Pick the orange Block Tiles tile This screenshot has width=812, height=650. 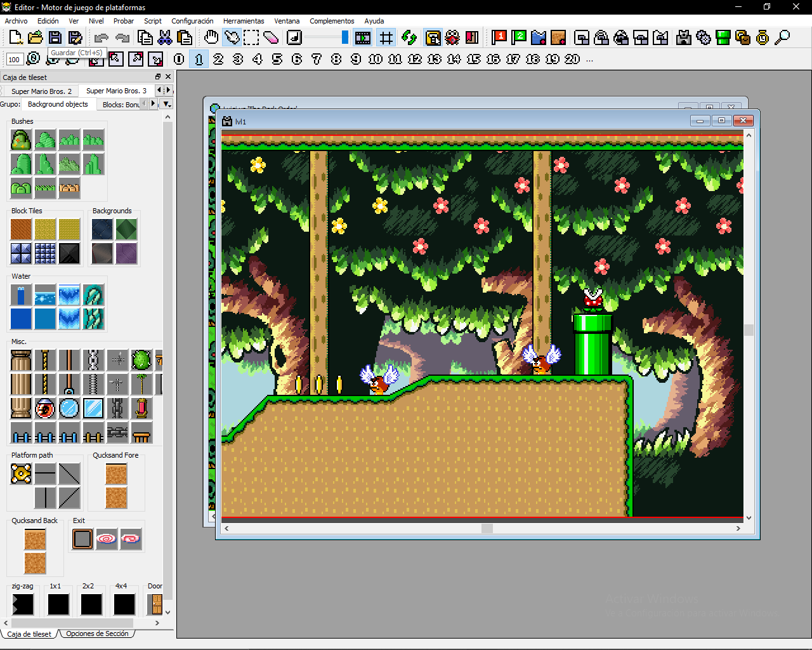(x=21, y=229)
